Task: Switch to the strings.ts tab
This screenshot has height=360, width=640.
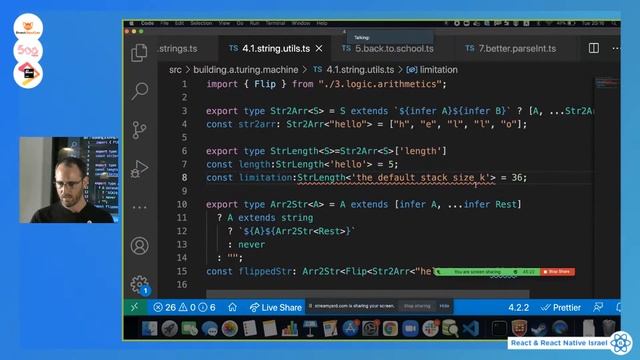Action: coord(178,49)
